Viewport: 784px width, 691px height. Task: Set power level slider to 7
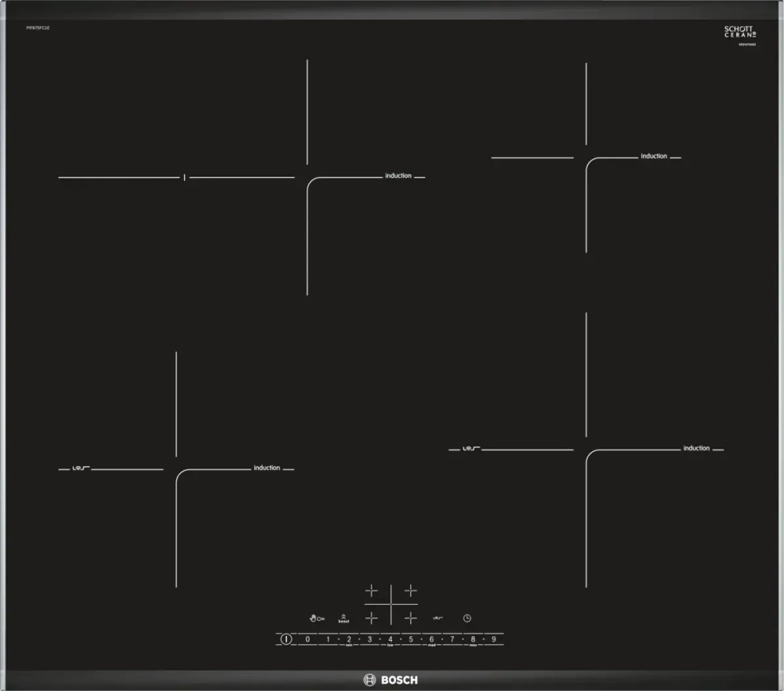click(452, 639)
